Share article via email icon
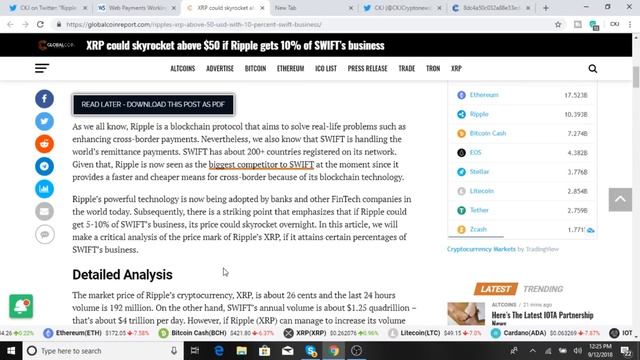This screenshot has height=360, width=640. click(44, 211)
